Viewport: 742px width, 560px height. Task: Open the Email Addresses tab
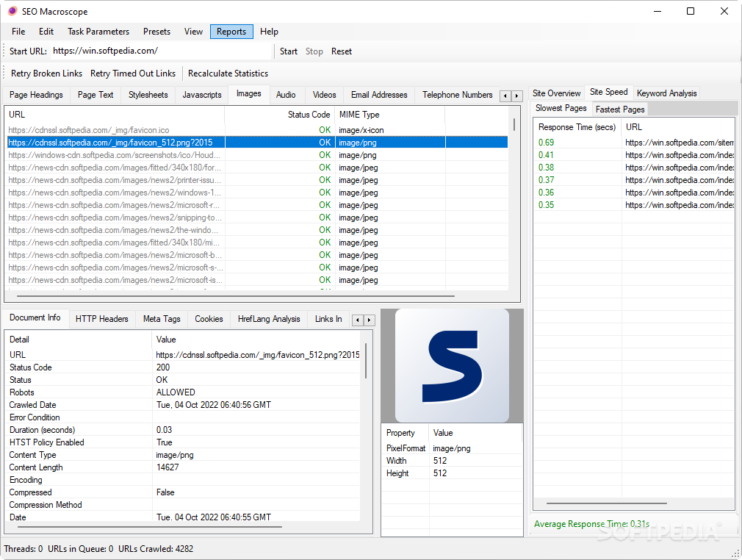pos(379,95)
